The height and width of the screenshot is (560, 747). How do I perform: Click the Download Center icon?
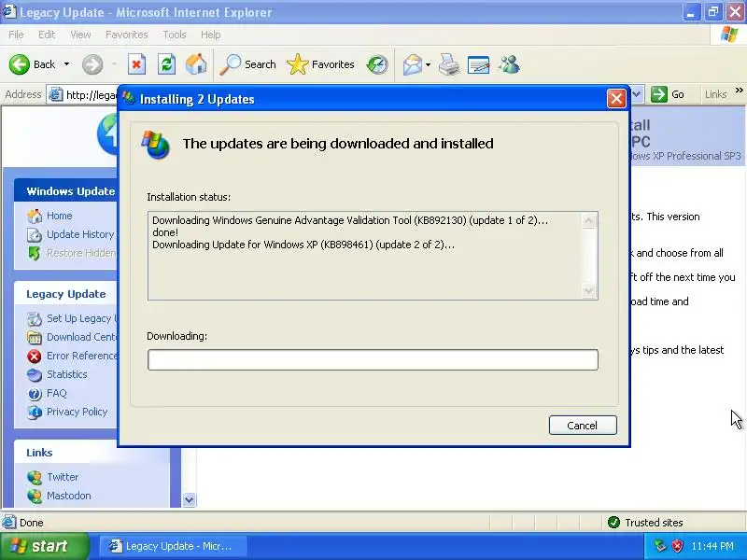click(x=35, y=337)
